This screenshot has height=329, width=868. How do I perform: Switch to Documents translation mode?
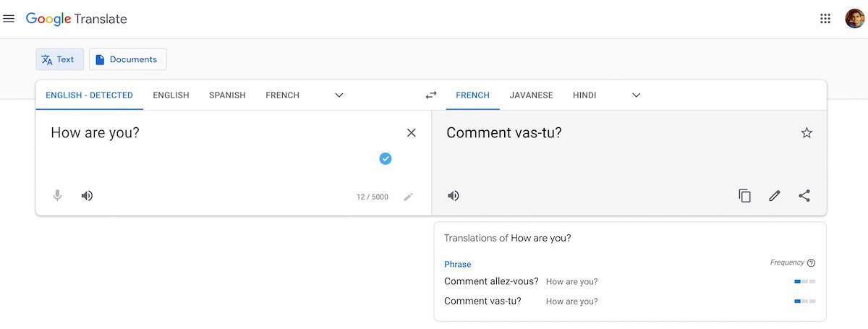127,59
